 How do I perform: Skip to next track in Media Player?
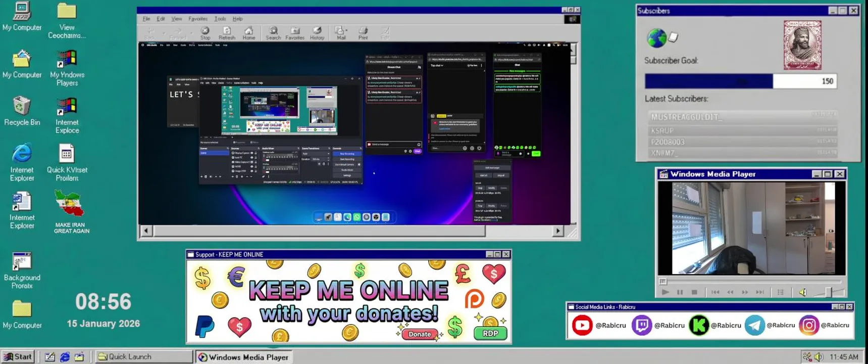pos(759,292)
